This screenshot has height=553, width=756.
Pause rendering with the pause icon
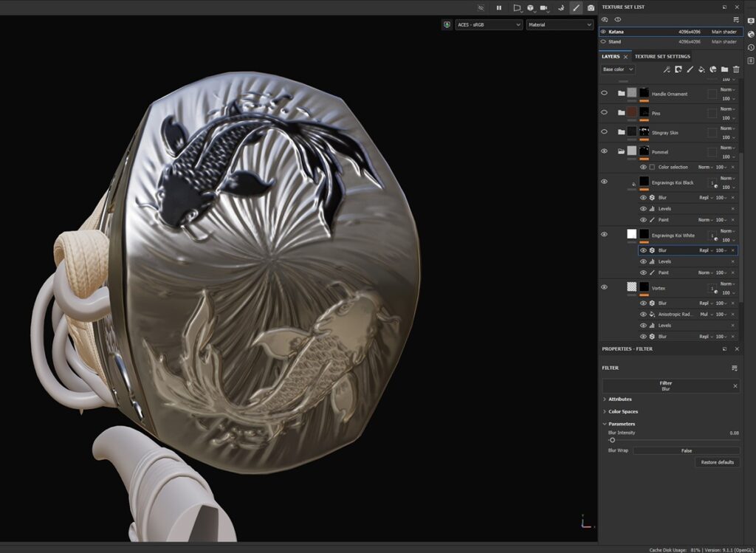[499, 7]
